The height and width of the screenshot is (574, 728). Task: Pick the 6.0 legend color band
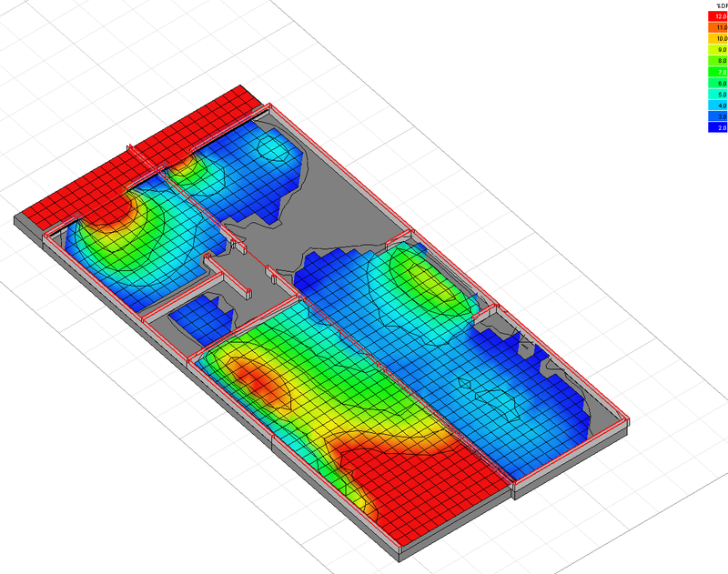pos(718,83)
